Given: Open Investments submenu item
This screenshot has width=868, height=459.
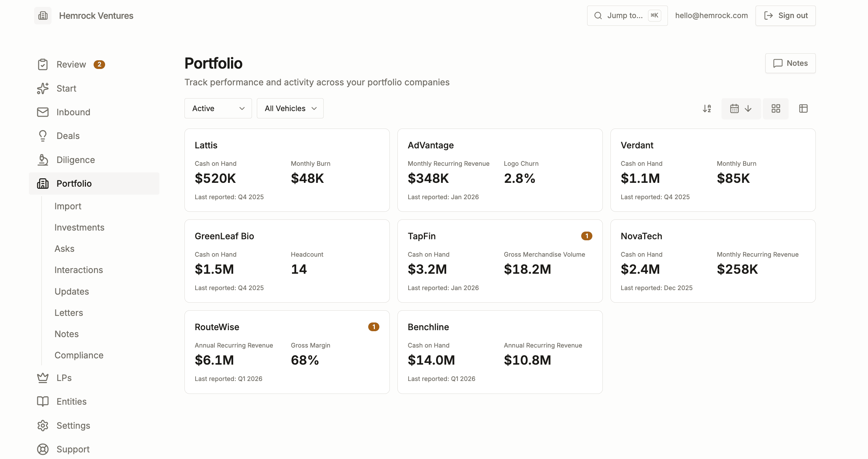Looking at the screenshot, I should [x=79, y=227].
